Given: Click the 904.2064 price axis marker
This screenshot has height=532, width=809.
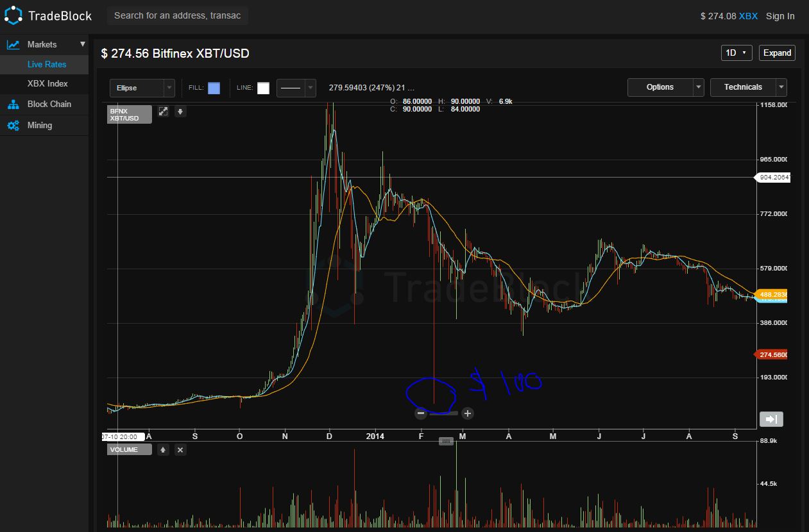Looking at the screenshot, I should click(772, 178).
